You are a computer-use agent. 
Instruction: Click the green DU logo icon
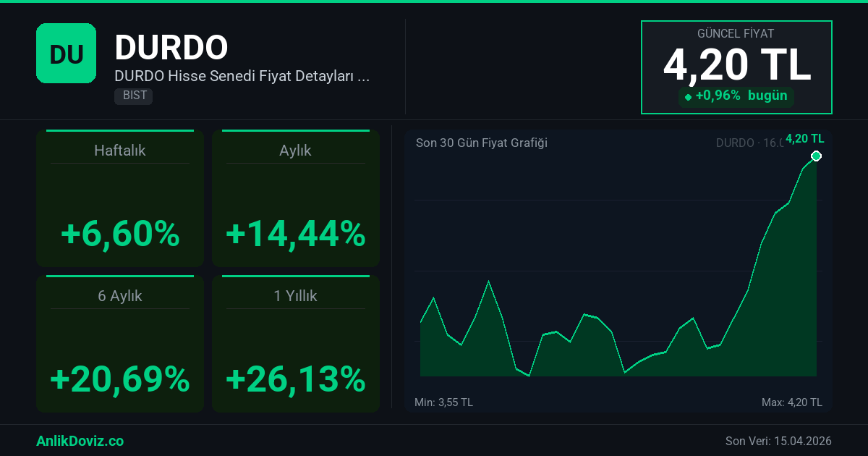66,53
